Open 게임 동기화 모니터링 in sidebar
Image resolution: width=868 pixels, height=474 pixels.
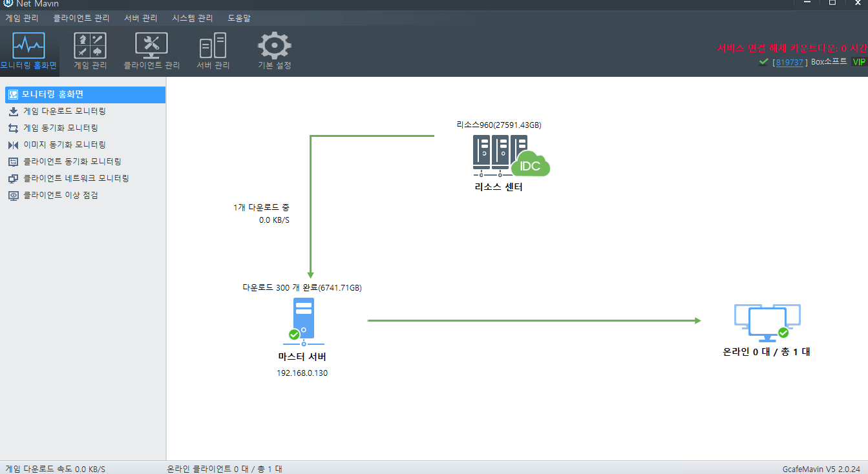[x=61, y=128]
